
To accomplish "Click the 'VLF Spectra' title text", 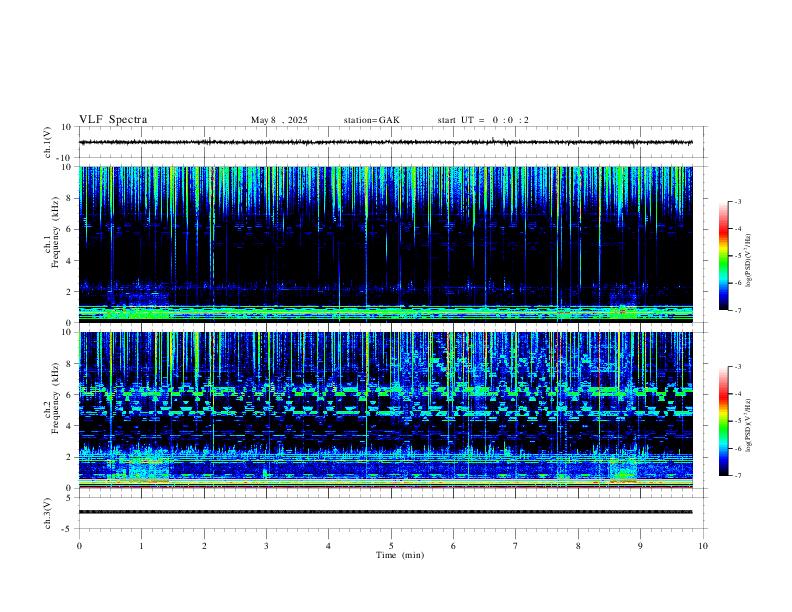I will pos(113,120).
